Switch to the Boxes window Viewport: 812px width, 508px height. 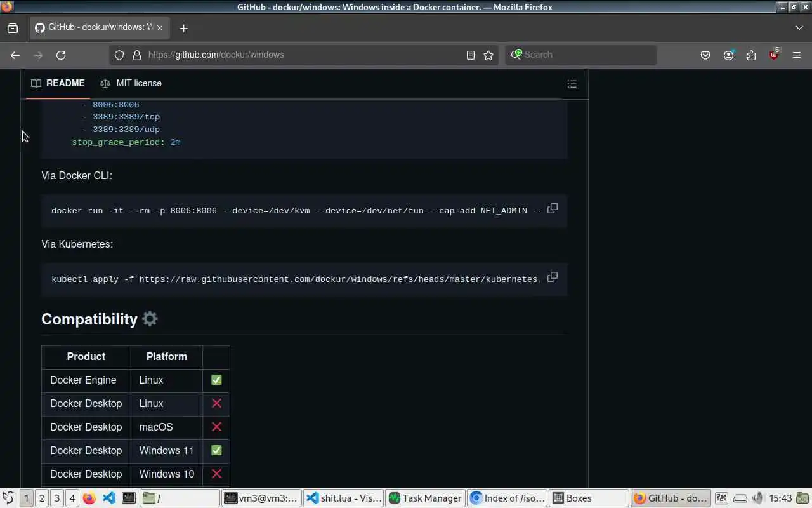pyautogui.click(x=589, y=498)
